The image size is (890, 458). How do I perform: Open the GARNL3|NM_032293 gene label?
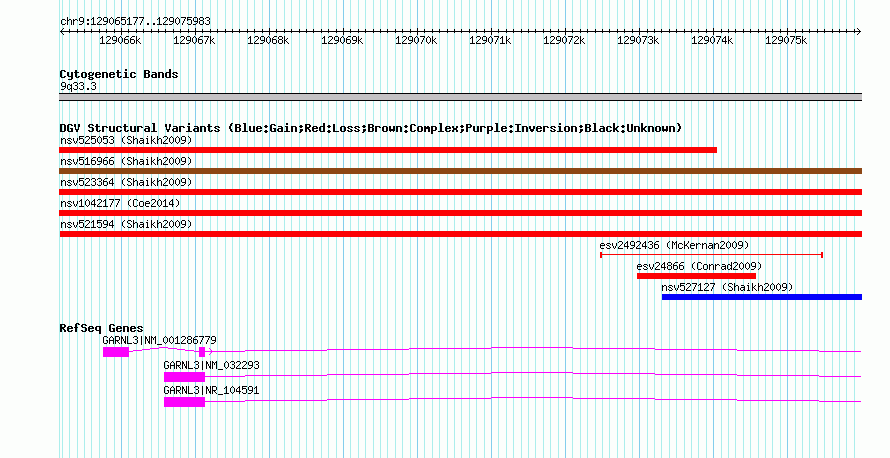pyautogui.click(x=212, y=365)
